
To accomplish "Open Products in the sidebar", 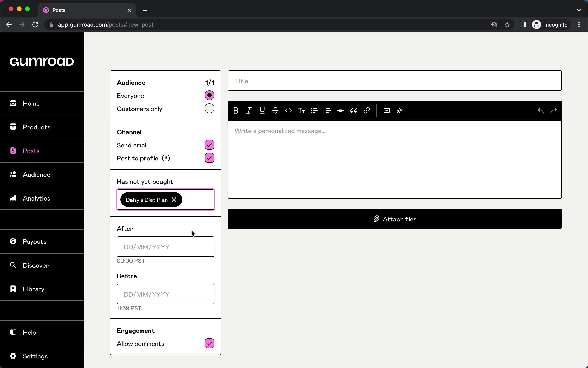I will point(42,127).
